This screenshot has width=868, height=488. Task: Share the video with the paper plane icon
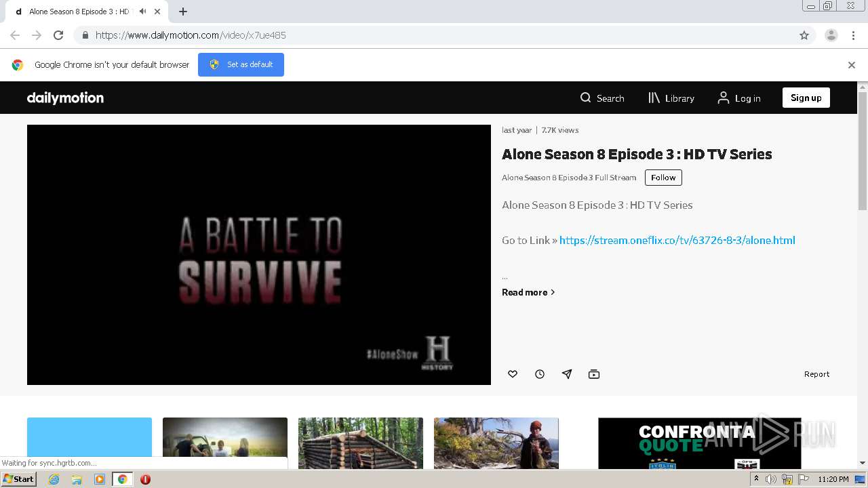point(567,374)
